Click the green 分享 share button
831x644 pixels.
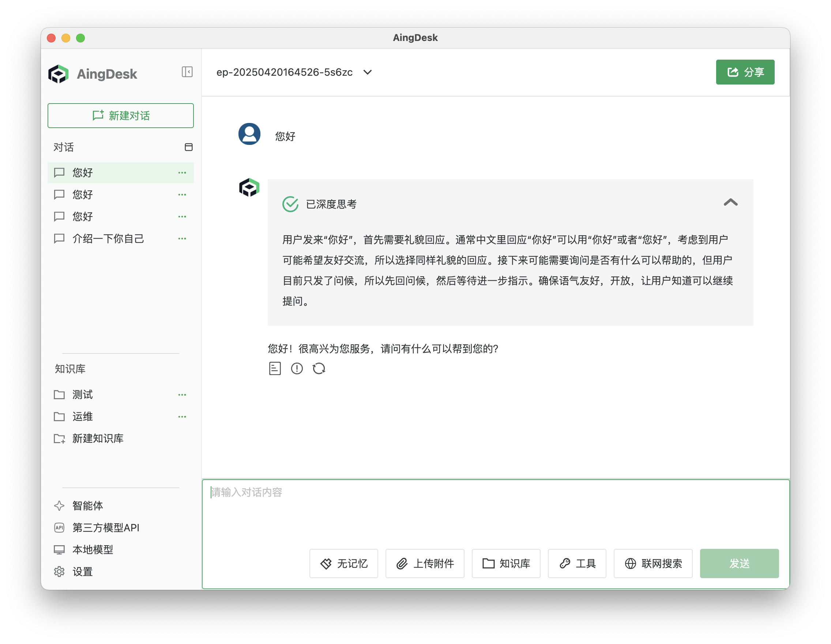click(x=745, y=72)
